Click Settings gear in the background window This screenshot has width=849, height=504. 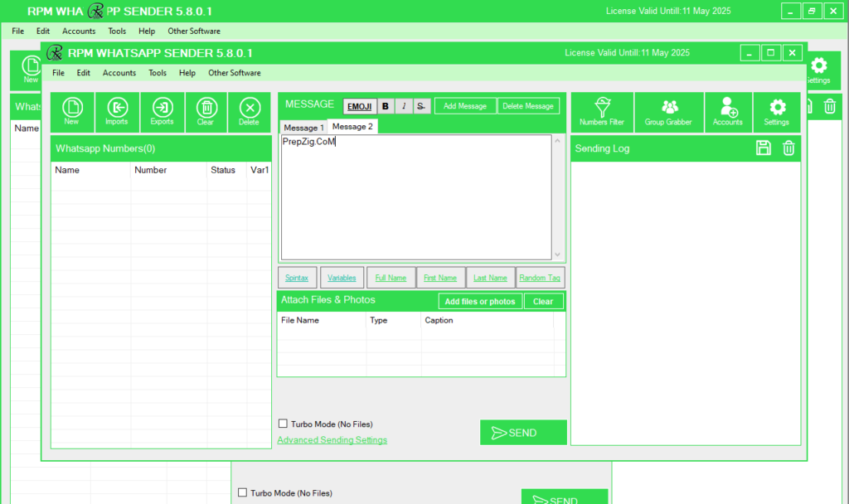818,70
